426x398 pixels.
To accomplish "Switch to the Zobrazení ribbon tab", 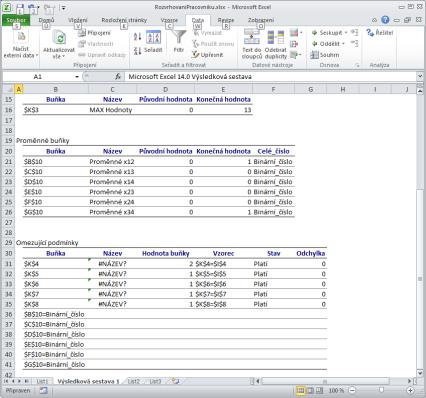I will coord(261,20).
